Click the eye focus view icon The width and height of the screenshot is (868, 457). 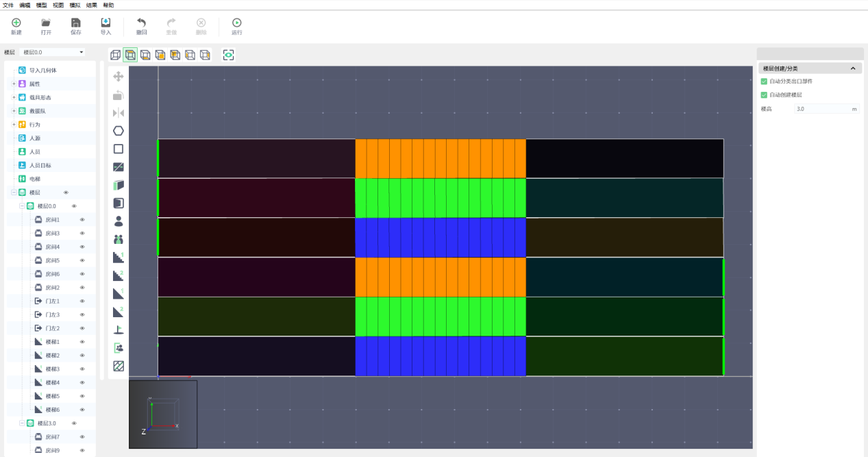[229, 55]
